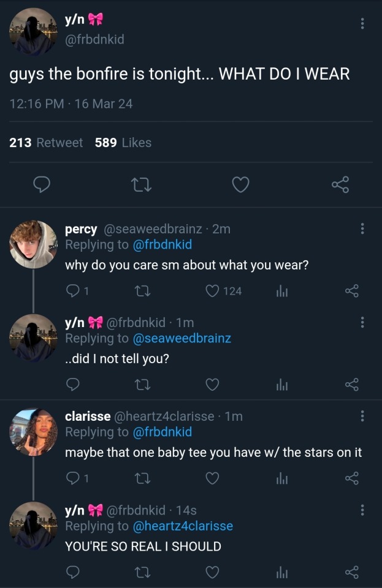View analytics on percy's reply
The width and height of the screenshot is (382, 588).
click(x=282, y=291)
